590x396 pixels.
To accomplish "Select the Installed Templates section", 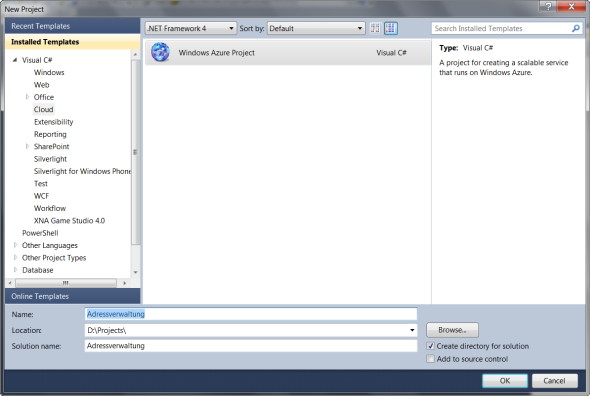I will (x=73, y=42).
